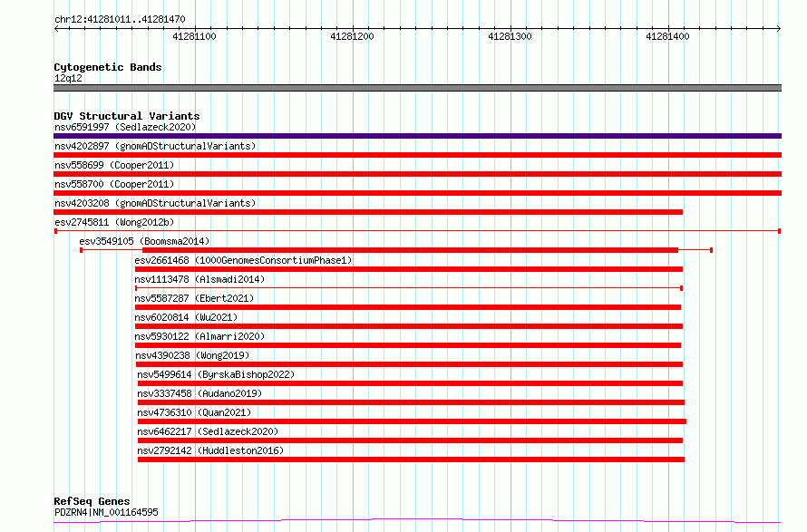This screenshot has width=807, height=532.
Task: Click the left arrowhead of the ruler
Action: (56, 29)
